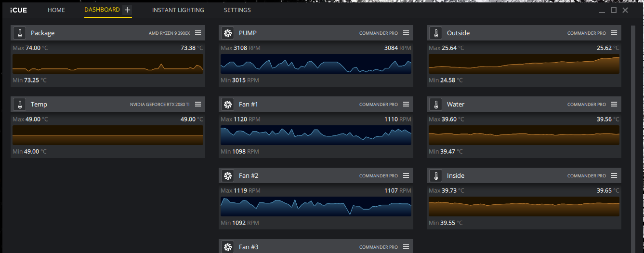The height and width of the screenshot is (253, 644).
Task: Click the Water Min 39.47 °C reading
Action: pos(446,151)
